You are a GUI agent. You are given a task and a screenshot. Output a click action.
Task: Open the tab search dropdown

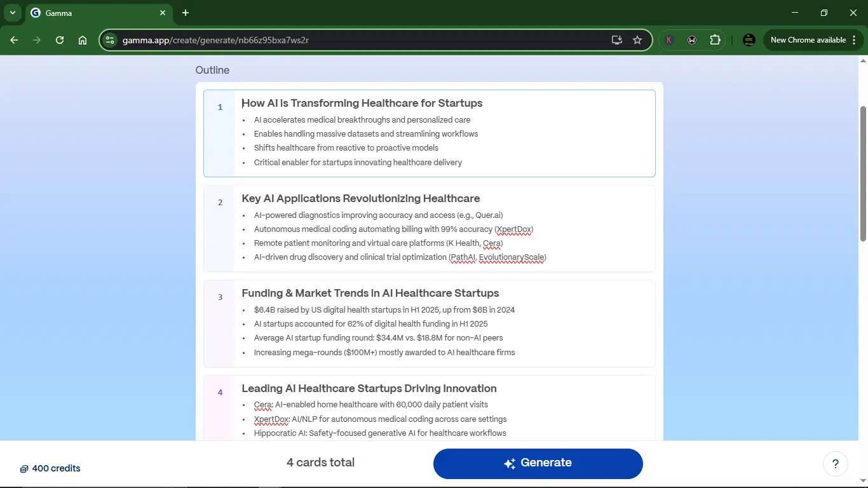tap(13, 13)
